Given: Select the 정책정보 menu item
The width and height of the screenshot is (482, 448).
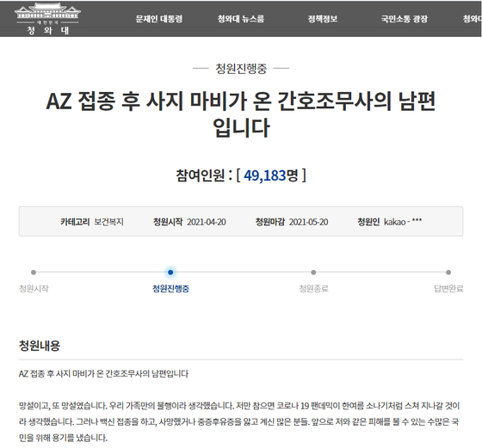Looking at the screenshot, I should coord(323,19).
